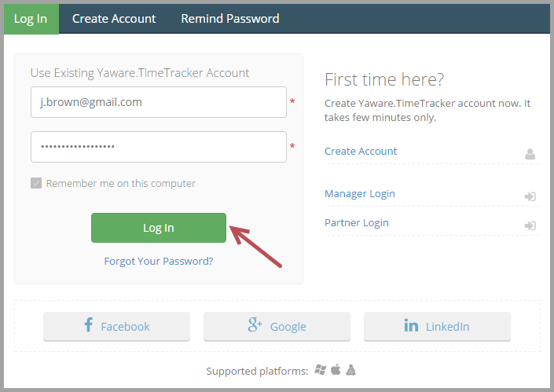Click the user silhouette icon beside Create Account
The height and width of the screenshot is (392, 554).
click(530, 154)
